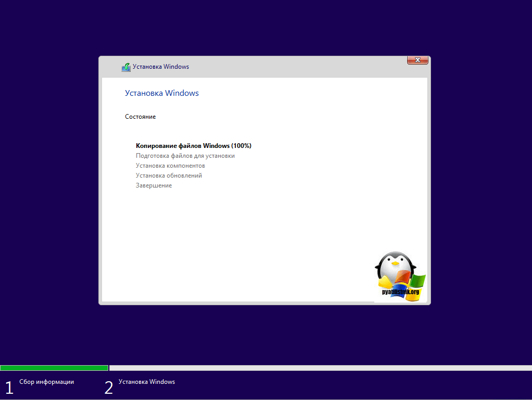This screenshot has height=400, width=532.
Task: Click Копирование файлов Windows (100%) step
Action: [x=194, y=146]
